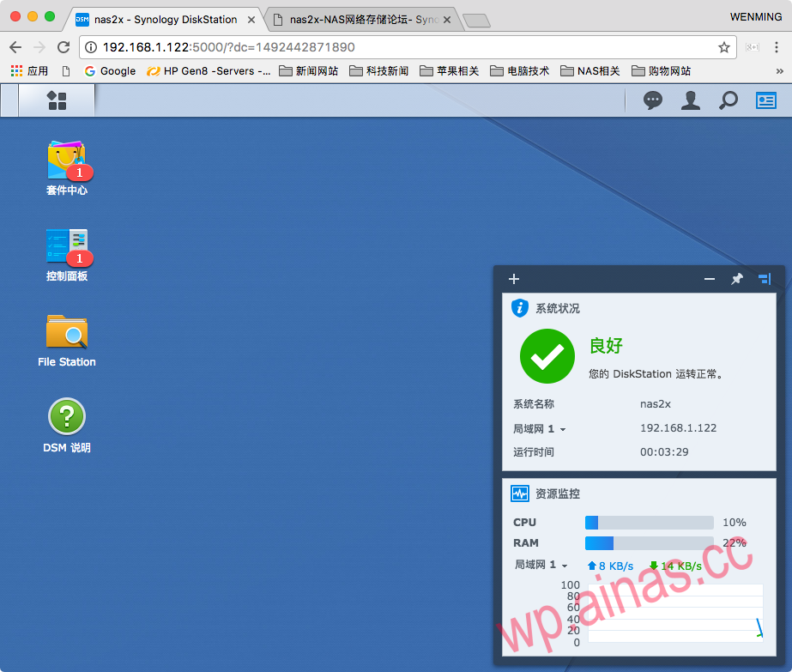This screenshot has width=792, height=672.
Task: Open the 科技新闻 bookmark folder
Action: (378, 70)
